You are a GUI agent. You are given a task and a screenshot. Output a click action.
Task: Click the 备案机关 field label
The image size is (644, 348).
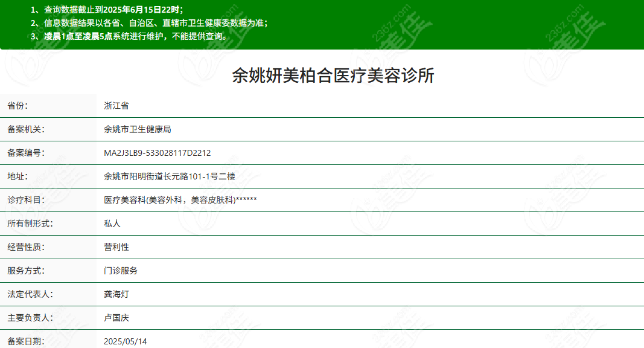pyautogui.click(x=26, y=129)
